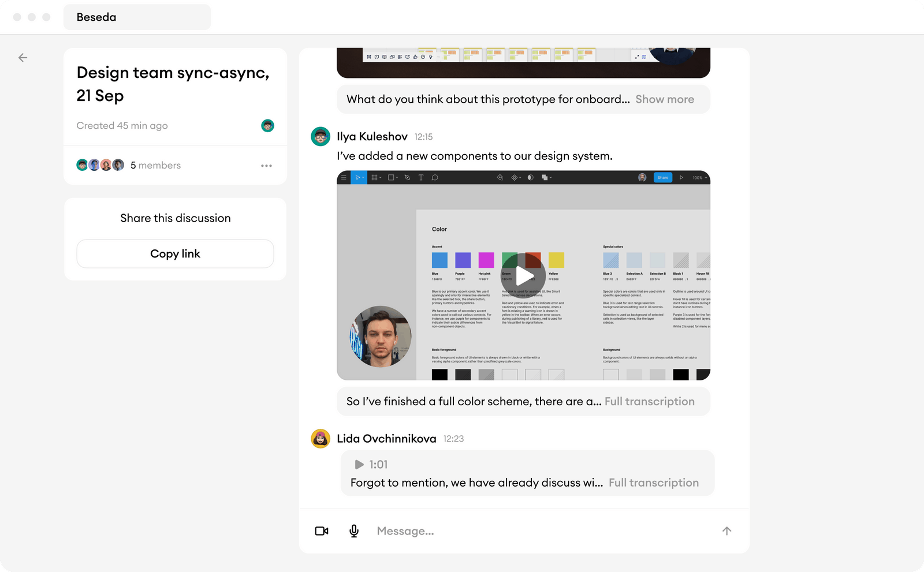Screen dimensions: 924x572
Task: Play Lida's 1:01 voice message
Action: click(359, 465)
